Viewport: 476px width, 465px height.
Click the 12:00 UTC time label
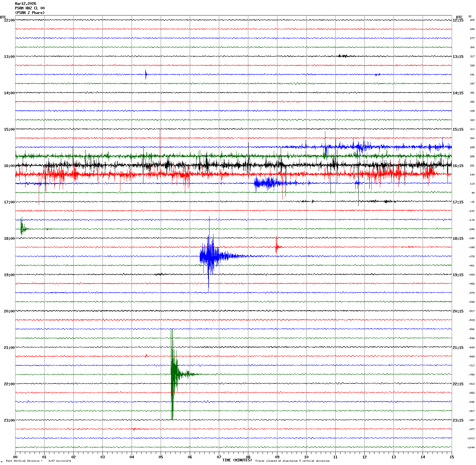point(9,20)
